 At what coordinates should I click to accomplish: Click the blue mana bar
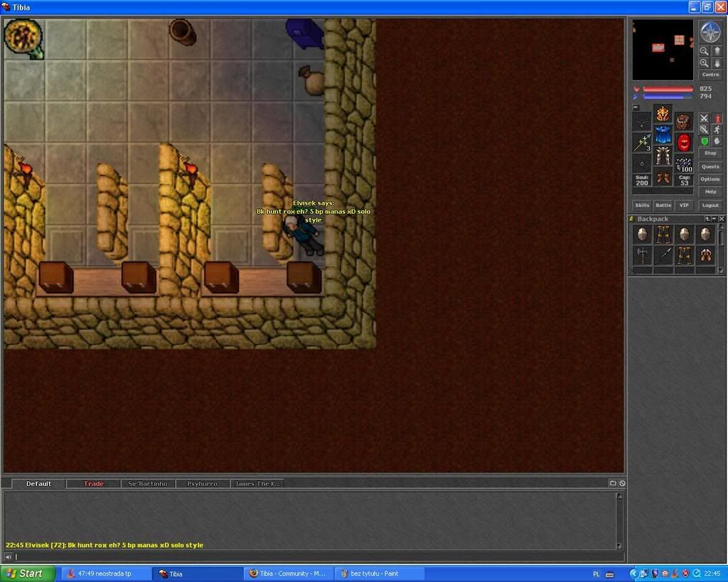tap(668, 97)
